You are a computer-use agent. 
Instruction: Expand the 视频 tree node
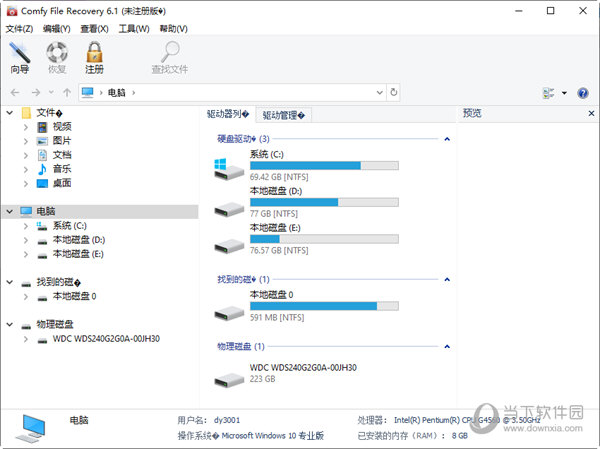point(26,127)
